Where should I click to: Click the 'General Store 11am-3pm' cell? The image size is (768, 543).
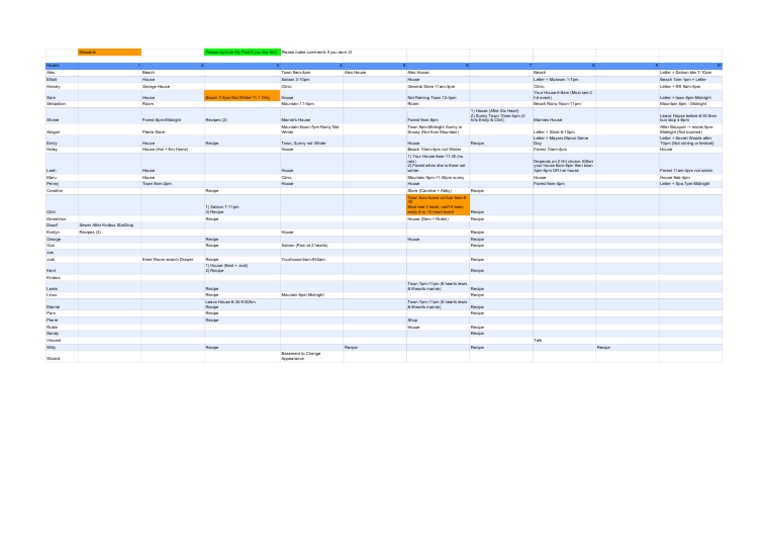[438, 86]
